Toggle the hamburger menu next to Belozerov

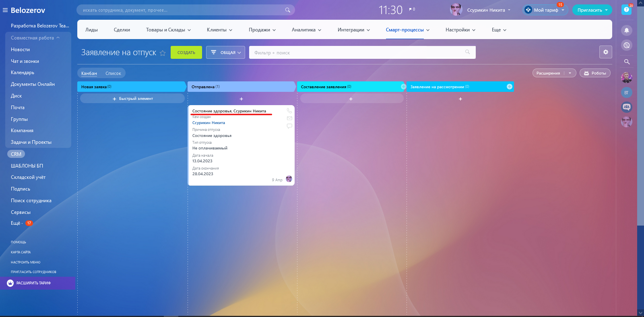(x=5, y=10)
